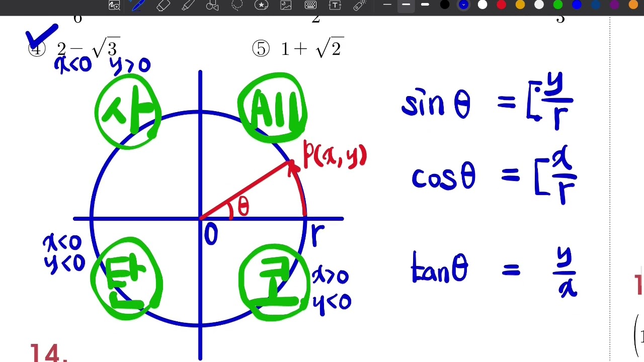Pick the bright blue pen color
The image size is (644, 362).
pos(577,5)
